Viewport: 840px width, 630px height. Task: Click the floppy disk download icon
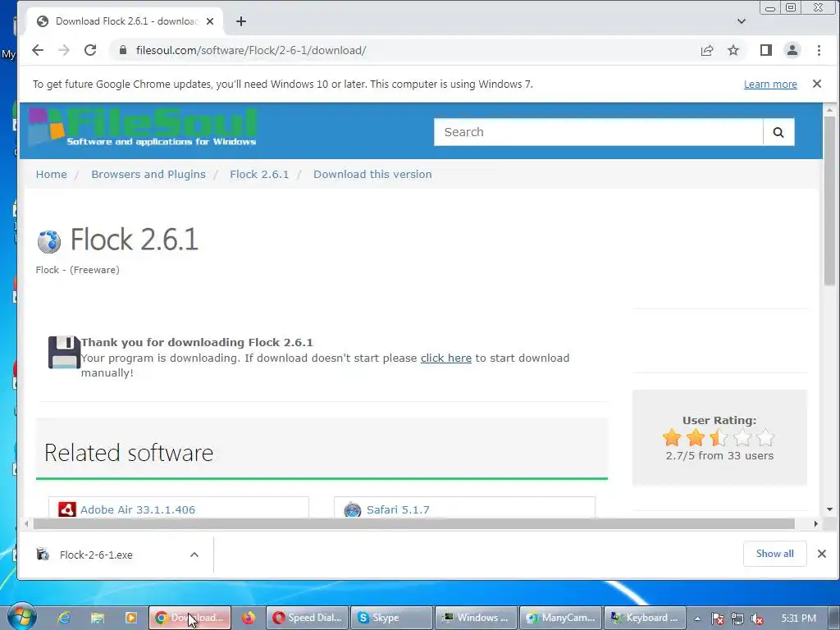(x=64, y=352)
